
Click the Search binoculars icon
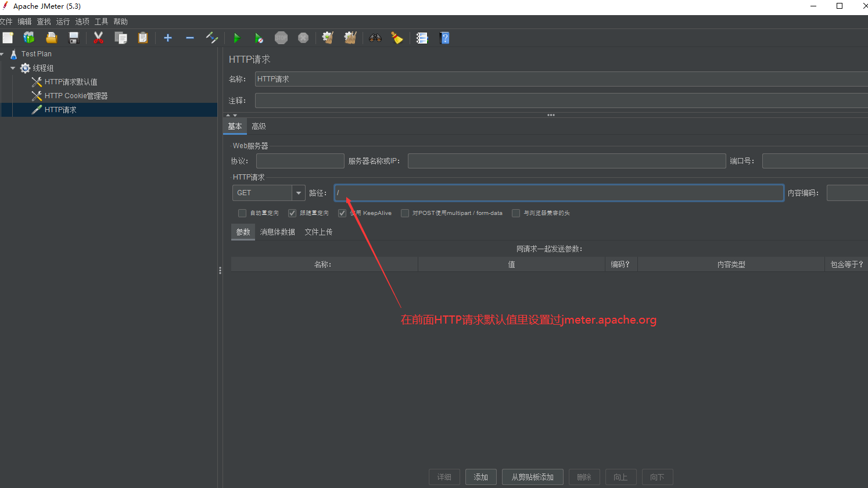click(x=375, y=38)
